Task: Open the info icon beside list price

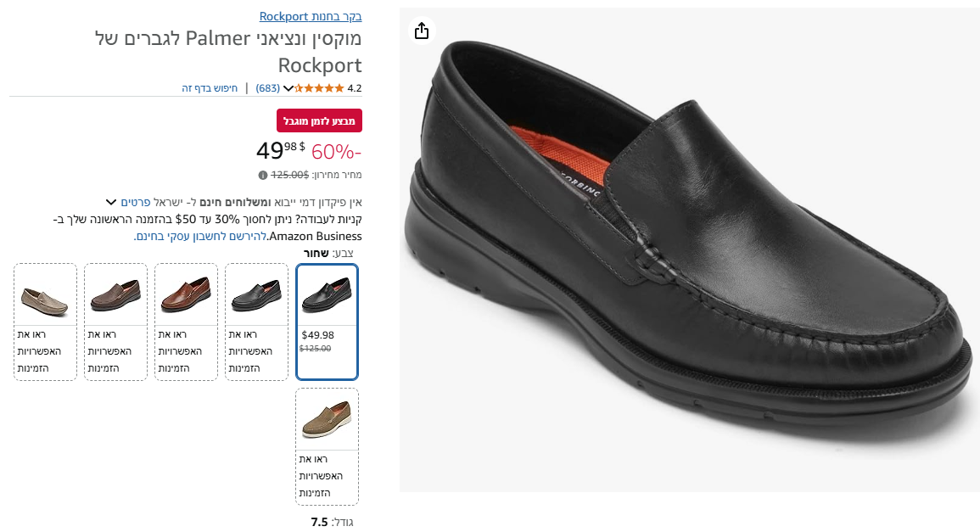Action: 263,175
